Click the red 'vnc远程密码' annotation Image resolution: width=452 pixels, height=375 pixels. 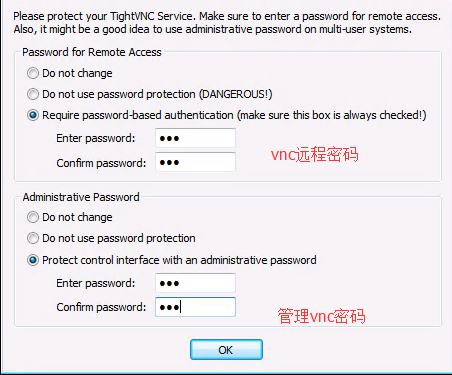coord(314,154)
